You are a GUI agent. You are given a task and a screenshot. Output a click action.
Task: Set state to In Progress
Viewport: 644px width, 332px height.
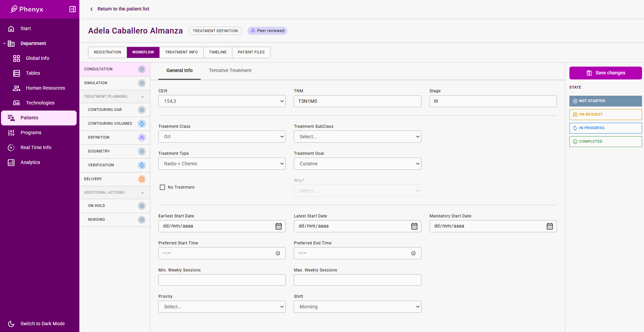pos(605,128)
